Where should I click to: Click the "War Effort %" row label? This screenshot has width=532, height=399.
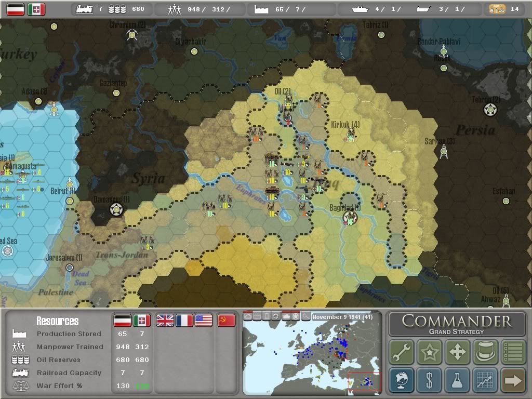coord(59,386)
